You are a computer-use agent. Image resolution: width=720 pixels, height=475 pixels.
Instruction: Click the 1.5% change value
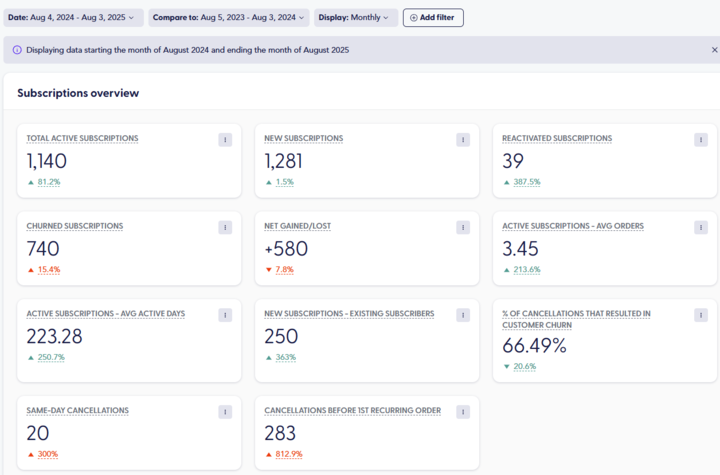click(x=285, y=182)
